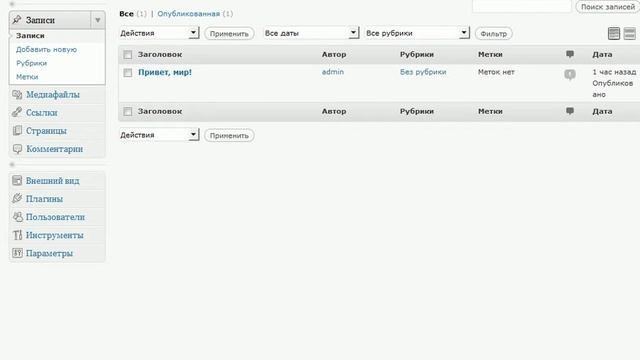Open the Привет, мир! post title
This screenshot has height=360, width=640.
coord(165,72)
